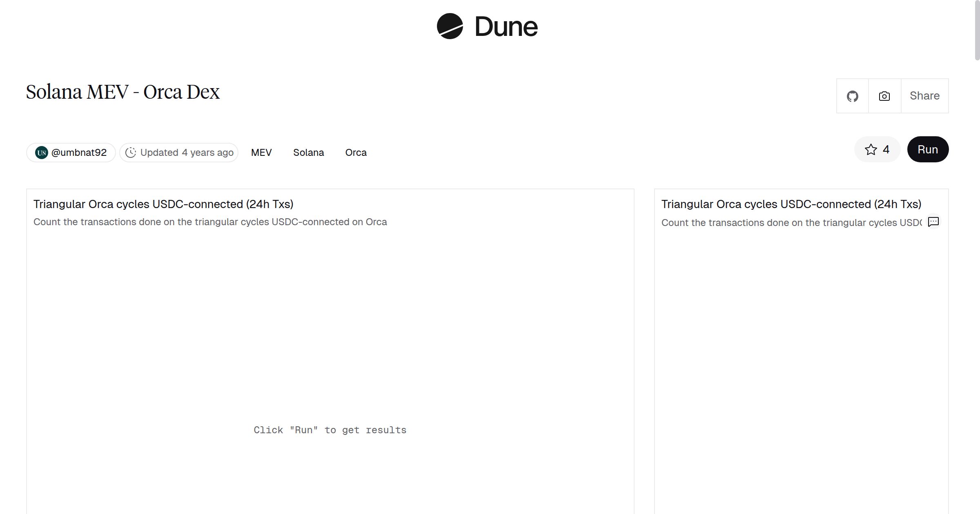Image resolution: width=980 pixels, height=514 pixels.
Task: Open the comment icon in right panel
Action: (x=933, y=222)
